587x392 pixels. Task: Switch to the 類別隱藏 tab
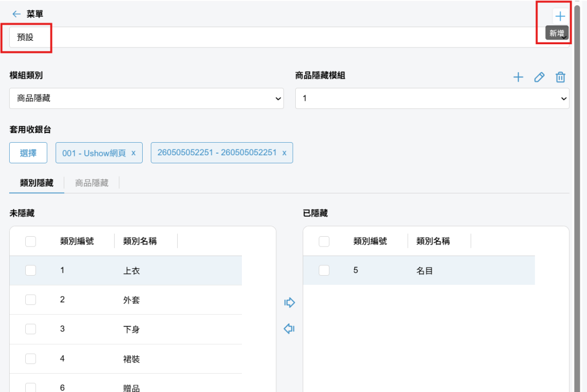click(x=37, y=183)
